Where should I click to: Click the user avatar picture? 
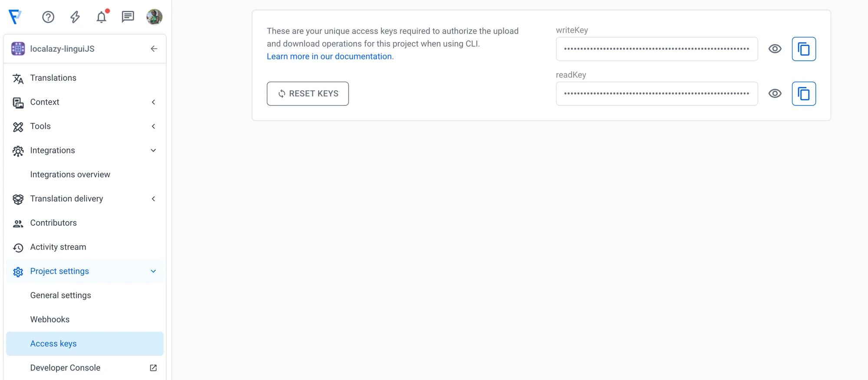tap(155, 17)
